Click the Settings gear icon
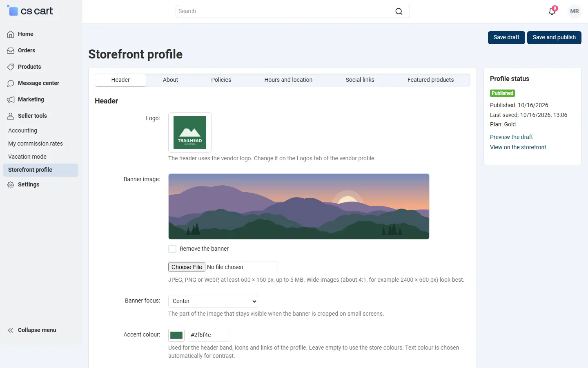The height and width of the screenshot is (368, 588). click(11, 185)
